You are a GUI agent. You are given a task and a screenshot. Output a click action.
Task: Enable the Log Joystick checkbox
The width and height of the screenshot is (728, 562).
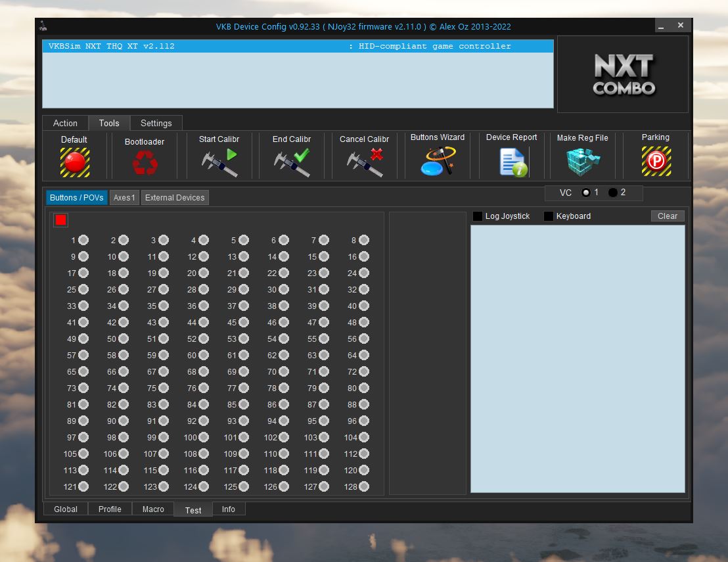coord(477,216)
